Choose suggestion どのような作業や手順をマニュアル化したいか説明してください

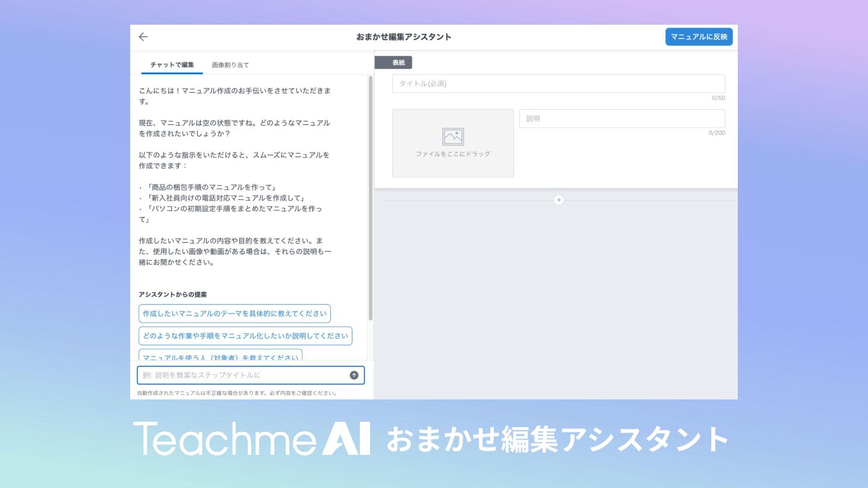245,336
